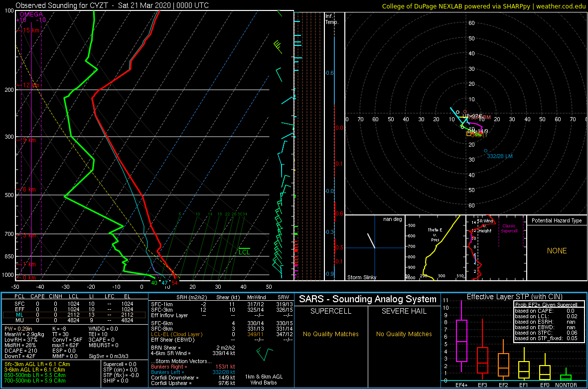Image resolution: width=588 pixels, height=389 pixels.
Task: Select the white storm slinky line graphic
Action: (x=371, y=241)
